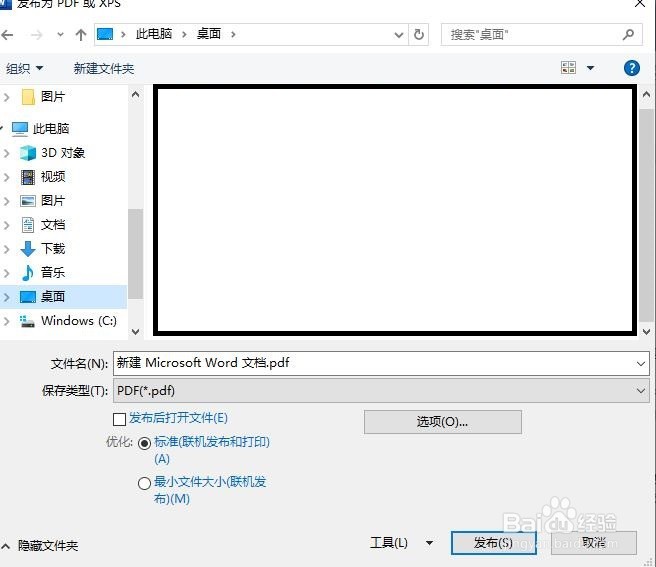Open the blue help question mark
The image size is (656, 567).
pyautogui.click(x=631, y=68)
